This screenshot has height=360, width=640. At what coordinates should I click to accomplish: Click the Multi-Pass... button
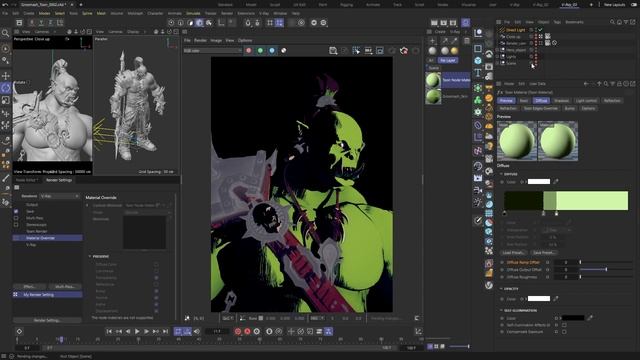65,287
